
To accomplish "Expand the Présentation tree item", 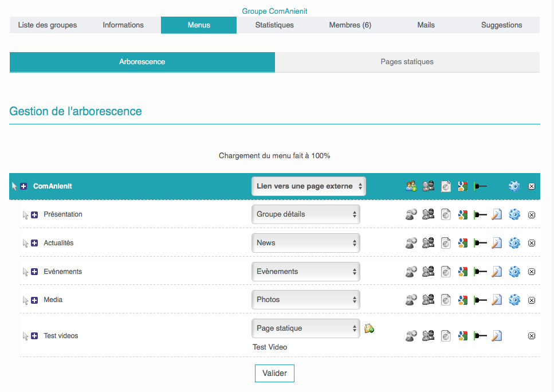I will coord(34,214).
